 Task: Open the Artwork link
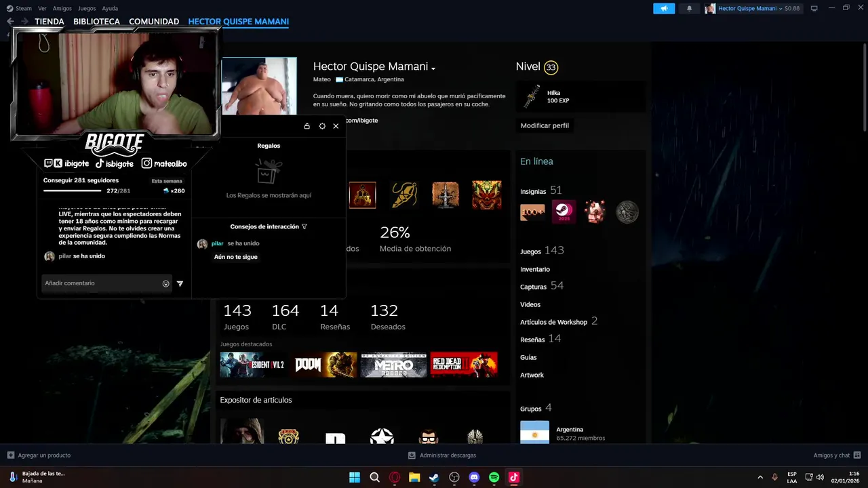tap(532, 375)
